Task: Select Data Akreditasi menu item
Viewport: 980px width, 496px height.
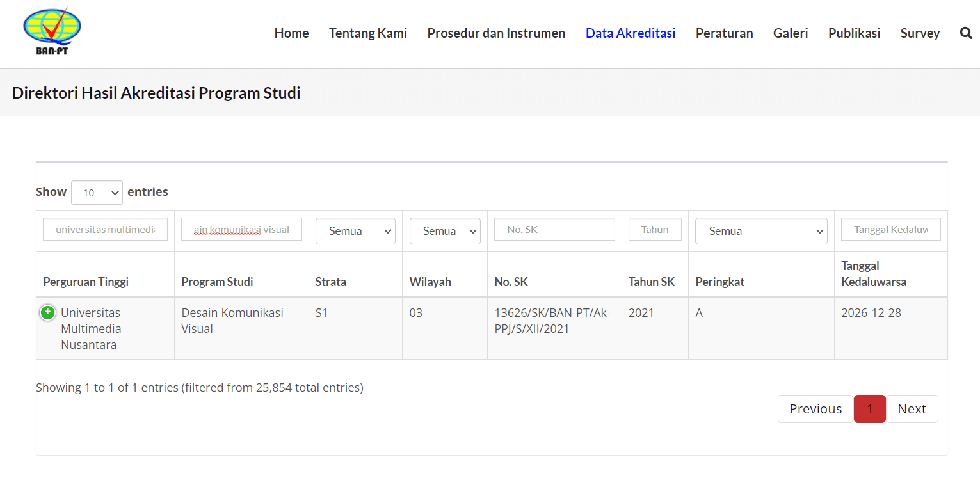Action: point(631,33)
